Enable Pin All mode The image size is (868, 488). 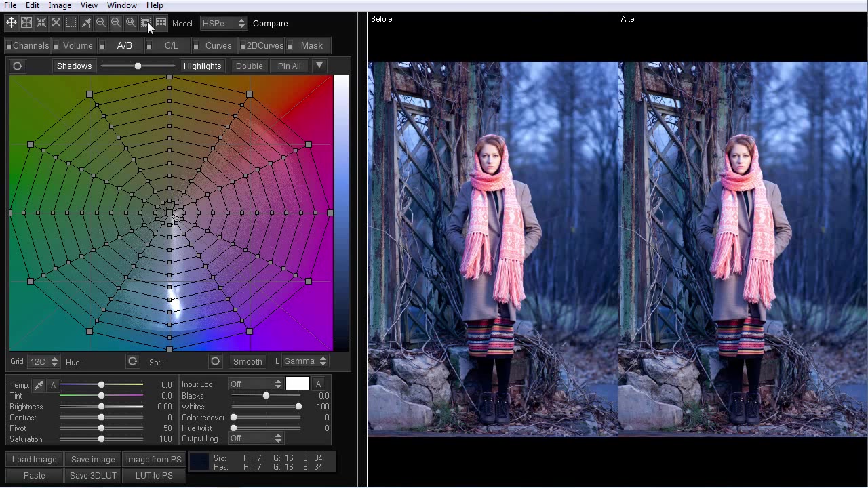pos(289,66)
